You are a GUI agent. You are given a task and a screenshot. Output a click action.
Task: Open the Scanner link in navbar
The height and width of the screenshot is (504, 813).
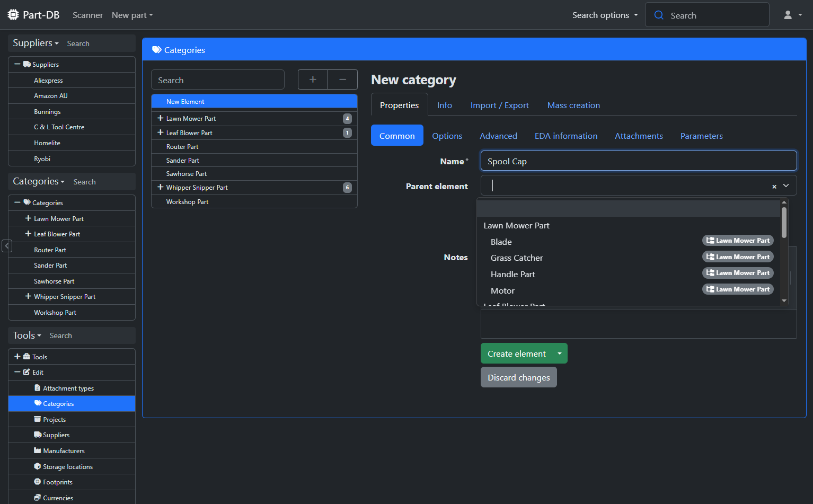point(87,15)
